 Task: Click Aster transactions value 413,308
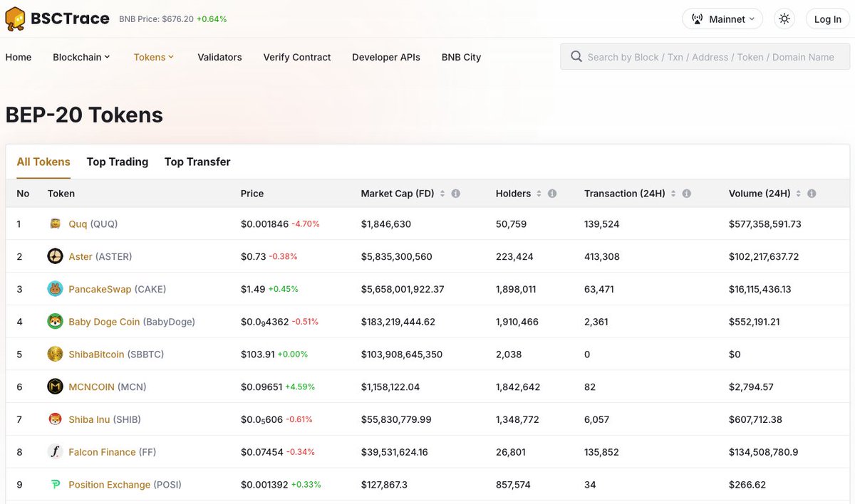coord(602,256)
